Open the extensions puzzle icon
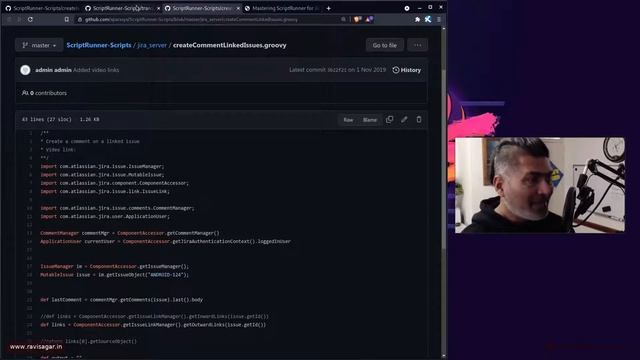Screen dimensions: 640x360 click(417, 20)
